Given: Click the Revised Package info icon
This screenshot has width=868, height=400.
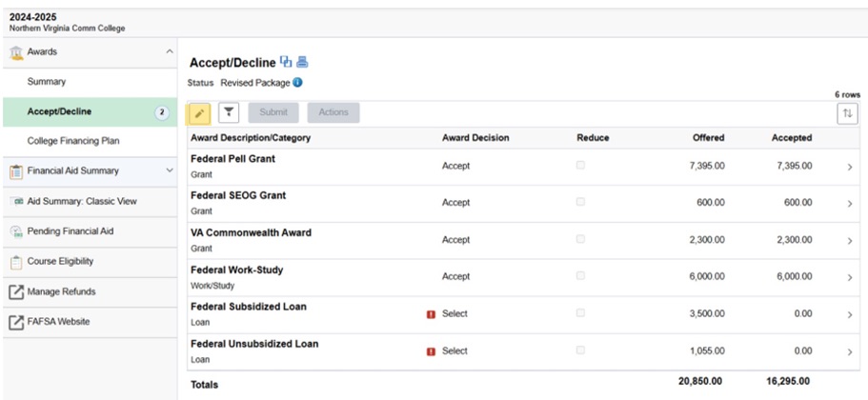Looking at the screenshot, I should pos(297,83).
